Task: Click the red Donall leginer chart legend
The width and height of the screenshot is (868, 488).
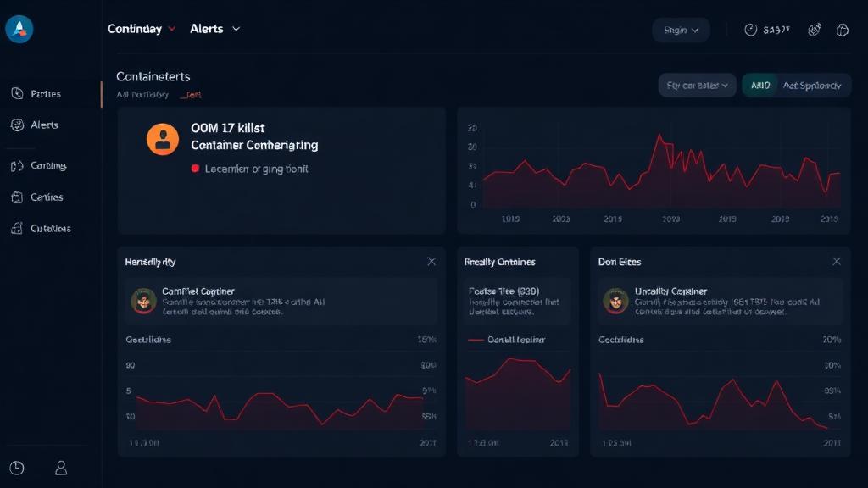Action: 505,338
